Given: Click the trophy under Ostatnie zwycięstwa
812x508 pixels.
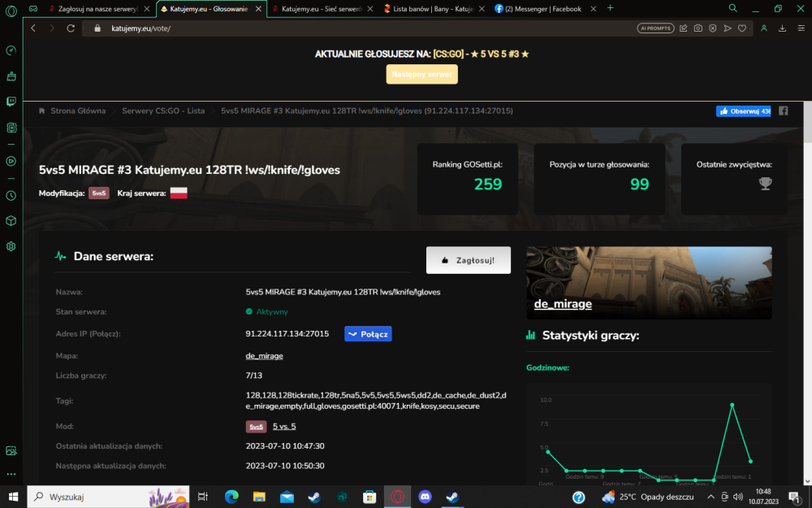Looking at the screenshot, I should [766, 184].
